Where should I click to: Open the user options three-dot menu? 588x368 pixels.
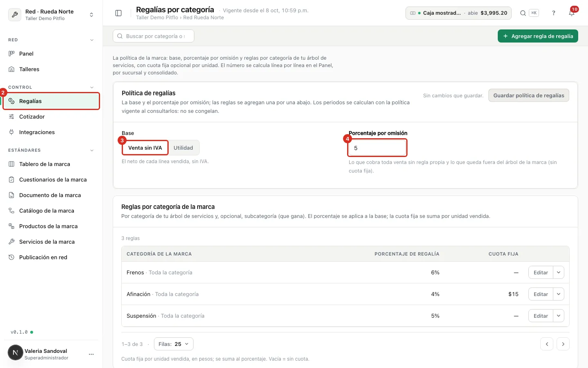[91, 354]
